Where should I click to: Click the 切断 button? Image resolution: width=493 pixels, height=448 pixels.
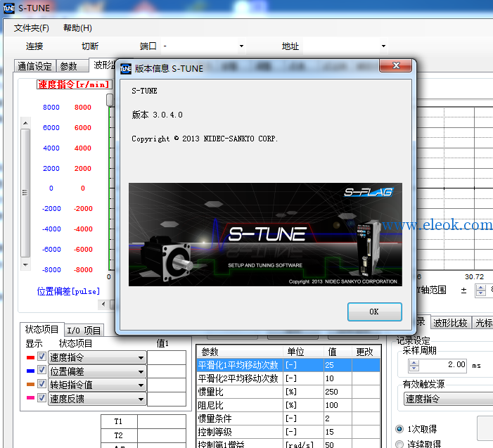(x=90, y=46)
